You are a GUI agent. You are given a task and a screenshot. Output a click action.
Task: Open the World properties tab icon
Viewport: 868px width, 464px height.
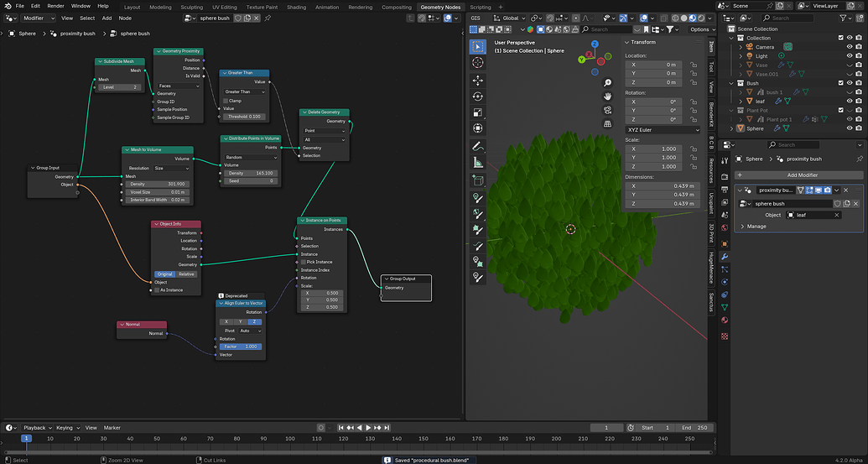coord(725,227)
